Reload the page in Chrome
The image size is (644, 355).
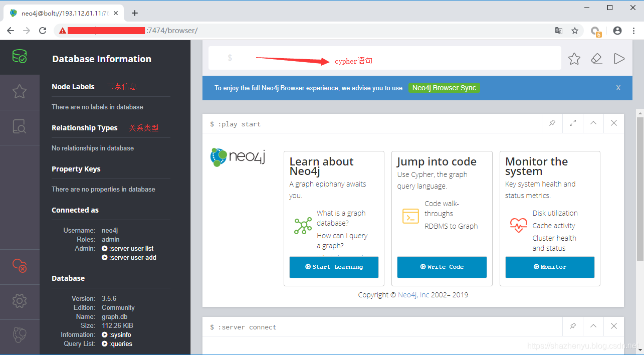coord(43,31)
